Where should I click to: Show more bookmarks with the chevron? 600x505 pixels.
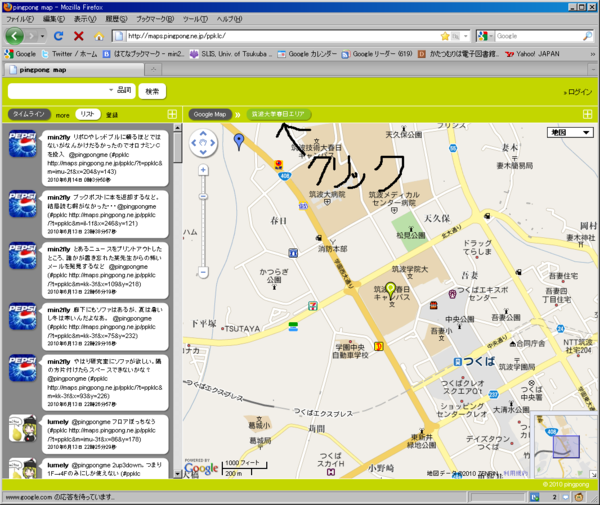click(593, 54)
